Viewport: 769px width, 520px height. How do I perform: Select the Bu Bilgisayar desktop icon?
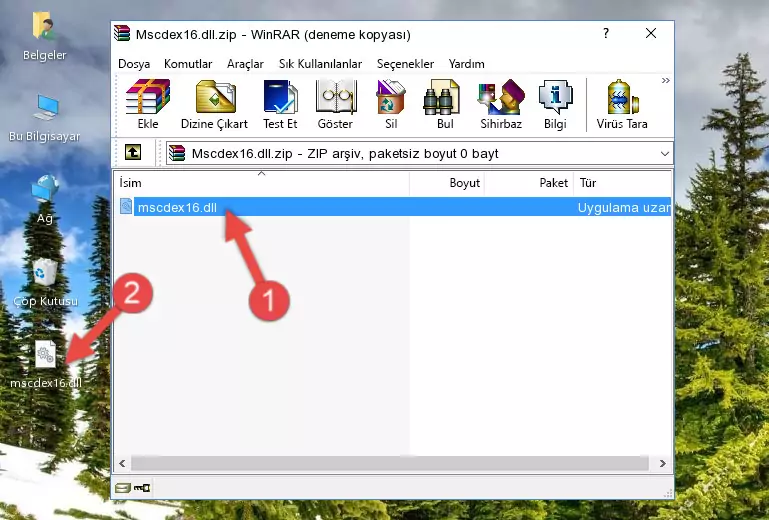(45, 118)
